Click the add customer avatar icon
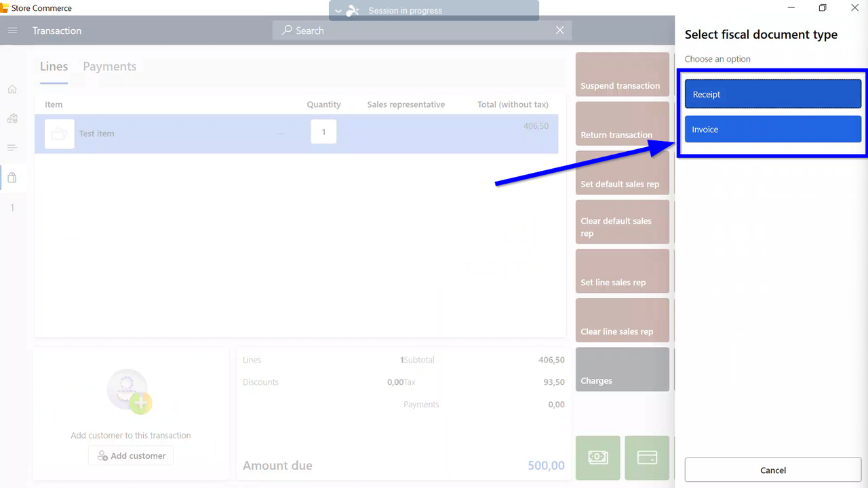The image size is (868, 488). (129, 392)
